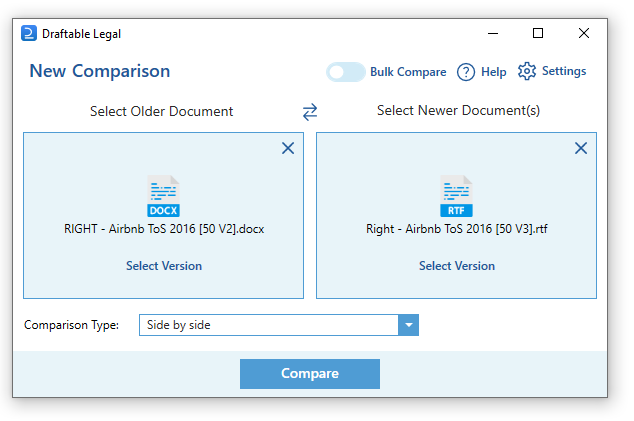Click the DOCX file icon
The image size is (634, 421).
[163, 196]
